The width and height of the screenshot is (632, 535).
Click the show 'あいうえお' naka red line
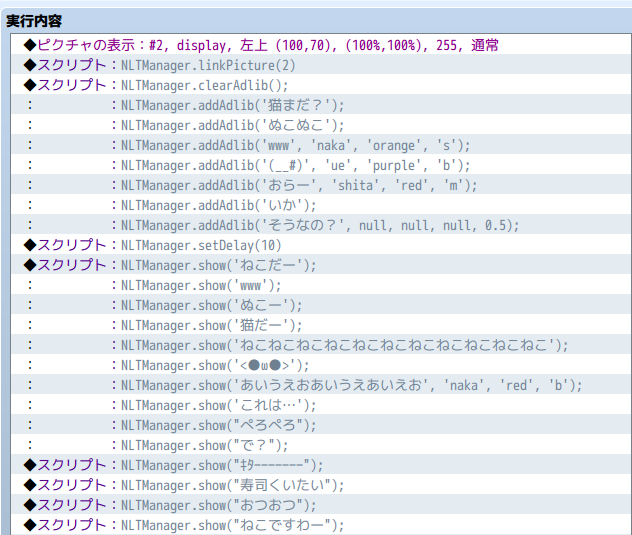[x=321, y=385]
